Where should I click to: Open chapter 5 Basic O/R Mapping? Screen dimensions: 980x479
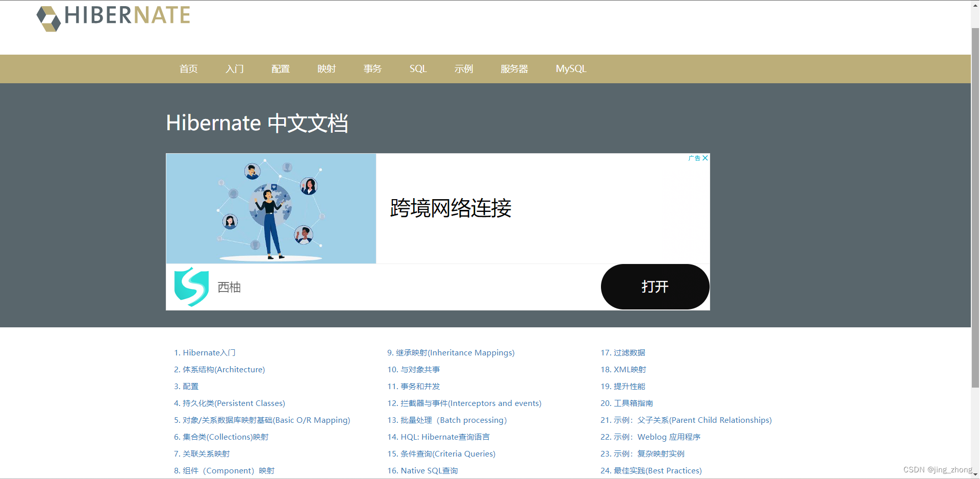[262, 420]
